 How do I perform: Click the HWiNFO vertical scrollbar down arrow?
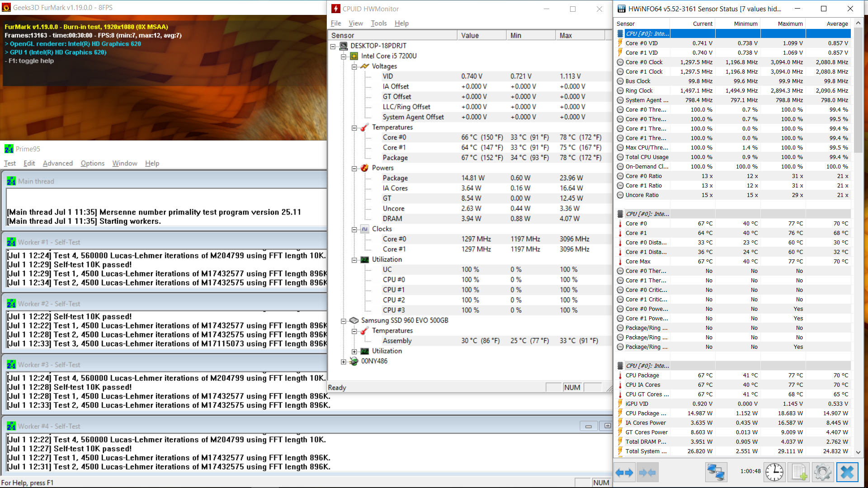(858, 452)
